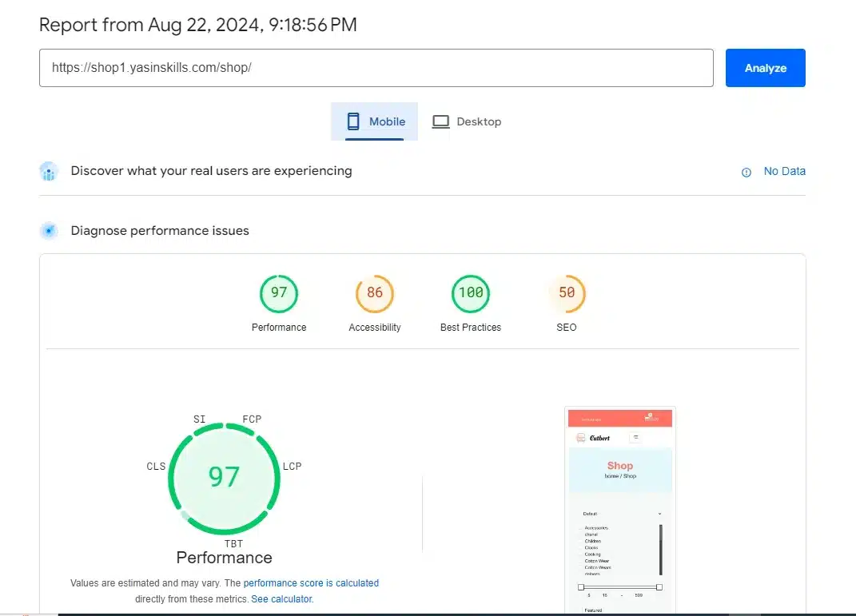Click the mobile page screenshot thumbnail
Viewport: 856px width, 616px height.
point(619,507)
